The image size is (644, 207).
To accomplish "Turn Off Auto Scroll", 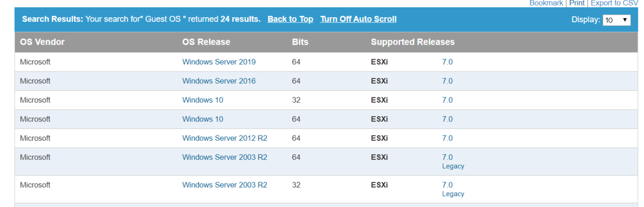I will coord(358,19).
